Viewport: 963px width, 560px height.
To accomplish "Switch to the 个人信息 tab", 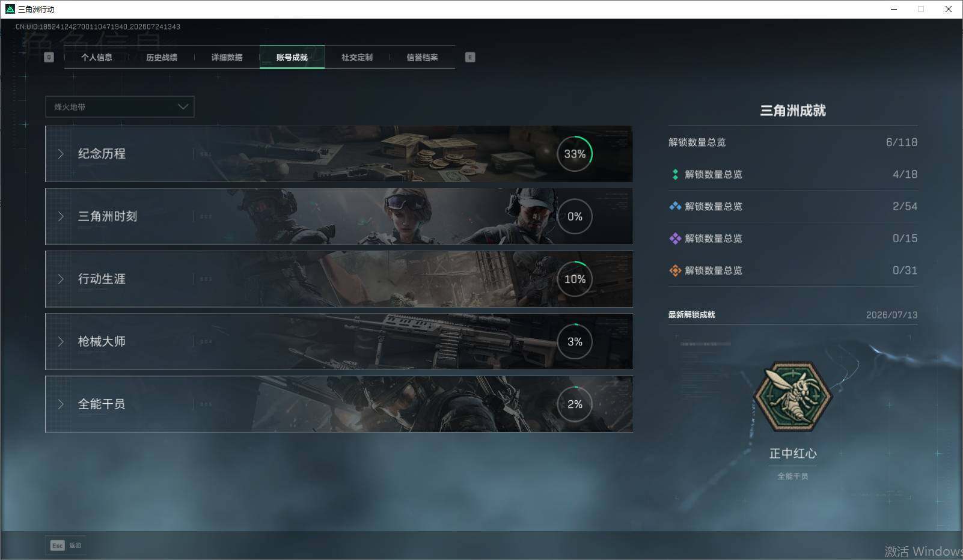I will (97, 57).
